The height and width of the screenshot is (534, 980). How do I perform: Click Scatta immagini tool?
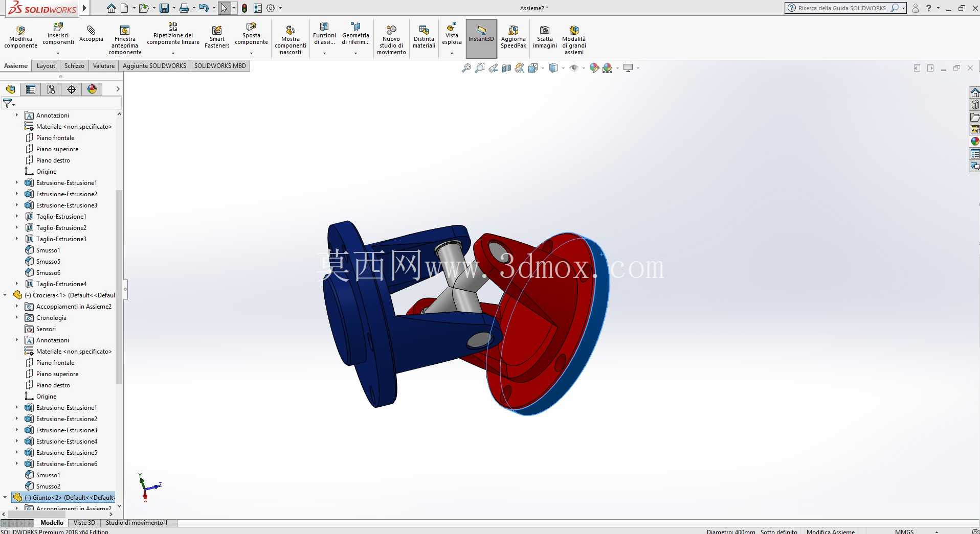tap(545, 37)
